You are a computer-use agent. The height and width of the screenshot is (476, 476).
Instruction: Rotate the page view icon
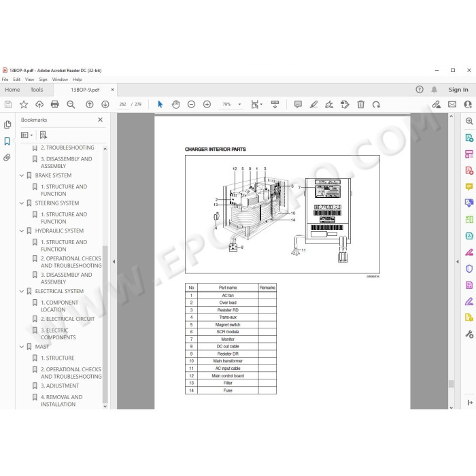pyautogui.click(x=376, y=105)
